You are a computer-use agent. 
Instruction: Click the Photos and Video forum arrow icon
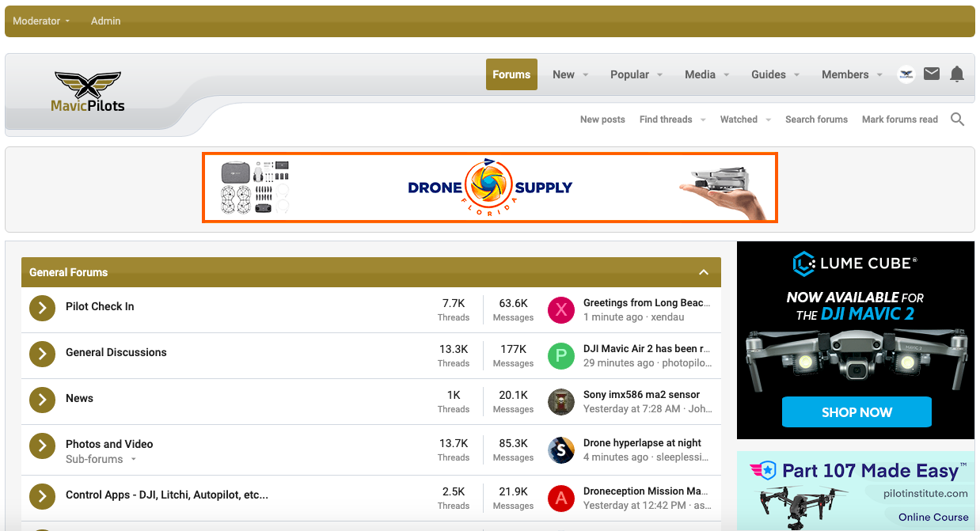point(42,446)
